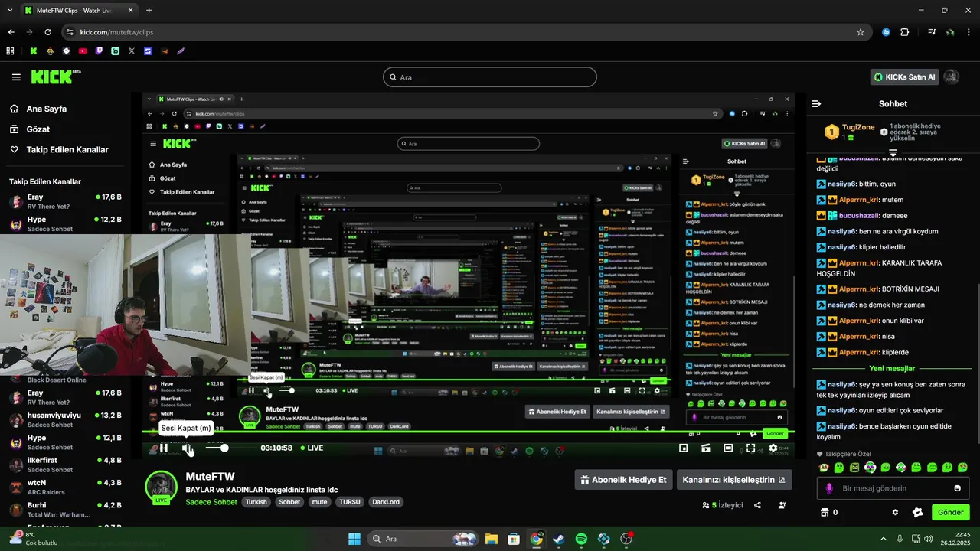
Task: Enter fullscreen video mode
Action: [x=750, y=448]
